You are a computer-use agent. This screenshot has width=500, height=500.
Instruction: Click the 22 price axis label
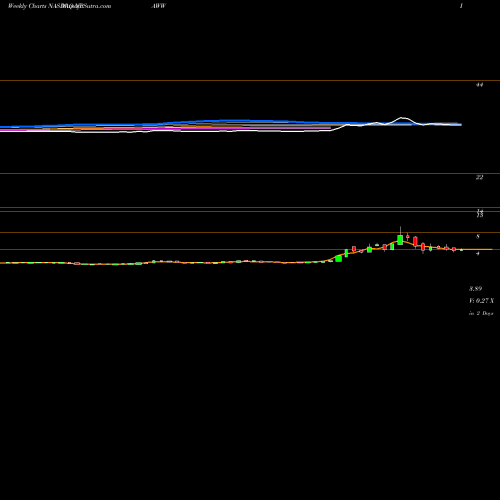coord(479,177)
